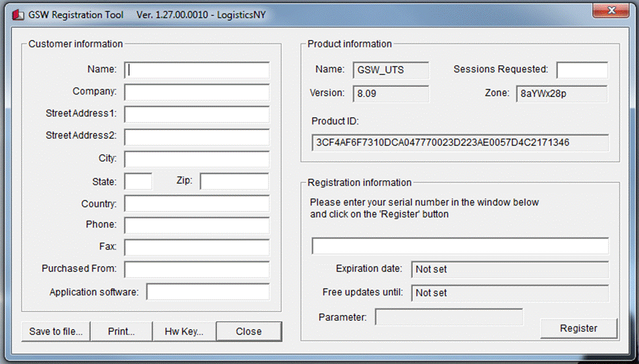This screenshot has height=364, width=639.
Task: Click into the Street Address1 field
Action: [197, 115]
